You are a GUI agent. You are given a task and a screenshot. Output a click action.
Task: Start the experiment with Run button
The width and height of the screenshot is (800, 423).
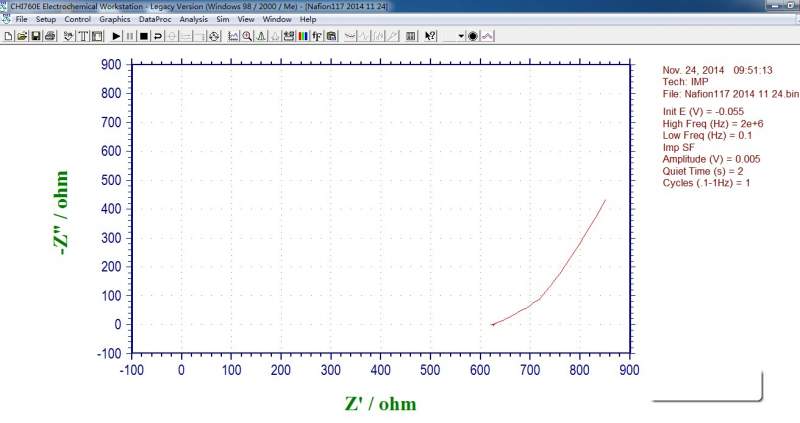tap(116, 36)
